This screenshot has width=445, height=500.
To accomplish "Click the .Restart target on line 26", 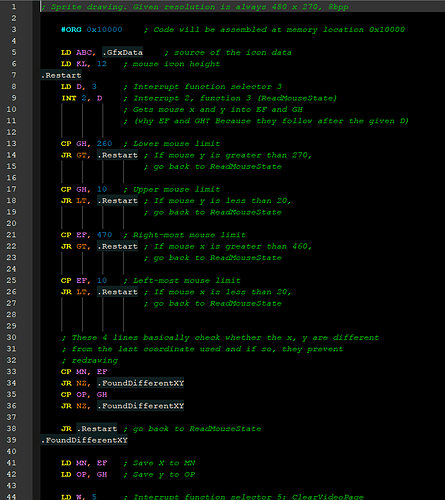I will pyautogui.click(x=117, y=292).
